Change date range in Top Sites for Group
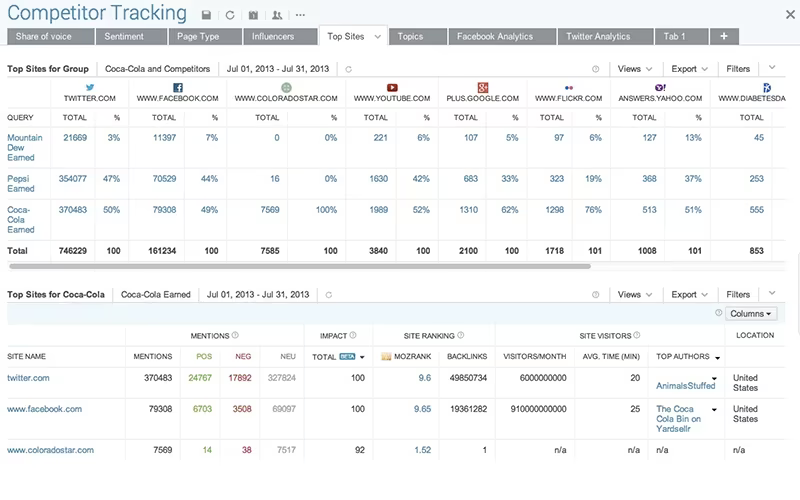The width and height of the screenshot is (800, 500). (x=278, y=69)
